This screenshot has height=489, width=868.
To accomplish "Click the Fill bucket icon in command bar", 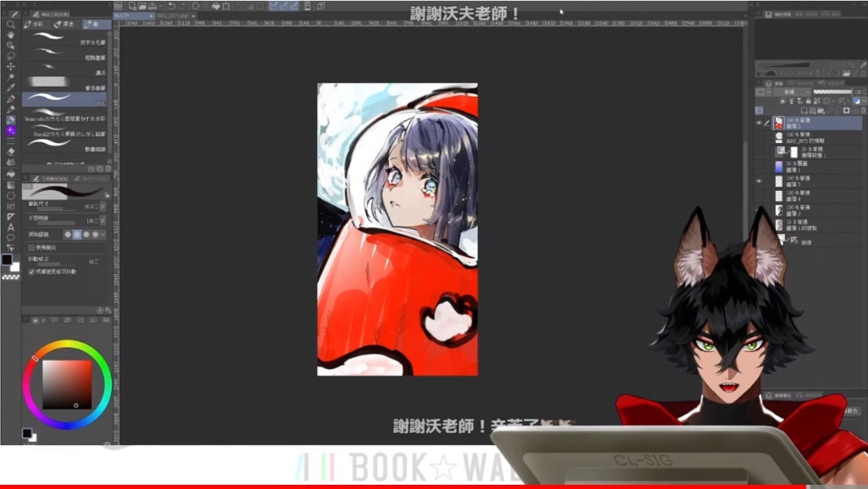I will [x=216, y=6].
